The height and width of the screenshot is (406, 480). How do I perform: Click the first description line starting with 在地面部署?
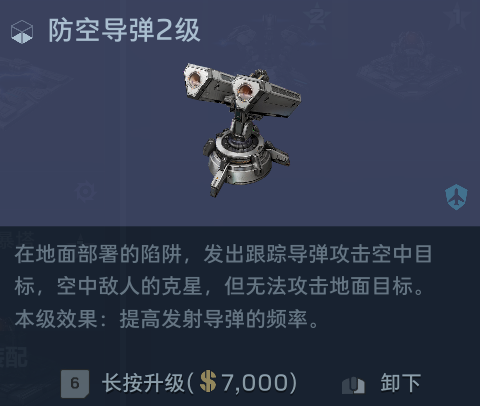click(223, 254)
